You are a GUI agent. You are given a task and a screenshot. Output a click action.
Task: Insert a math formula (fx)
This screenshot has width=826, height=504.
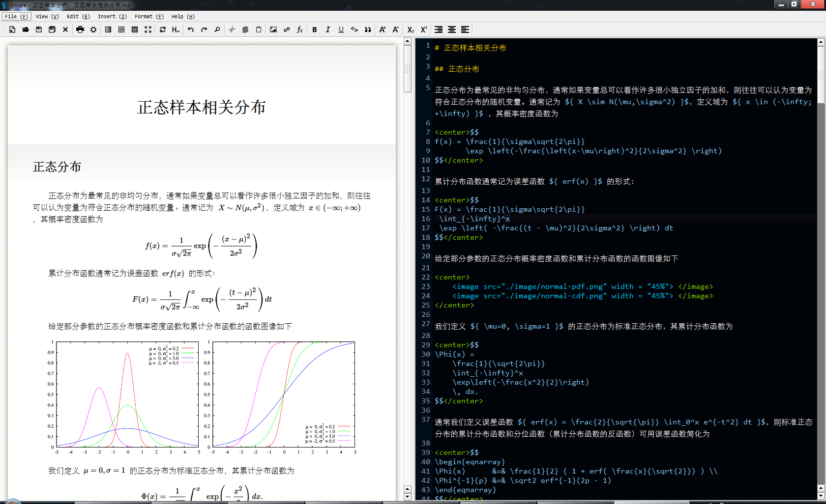click(300, 29)
